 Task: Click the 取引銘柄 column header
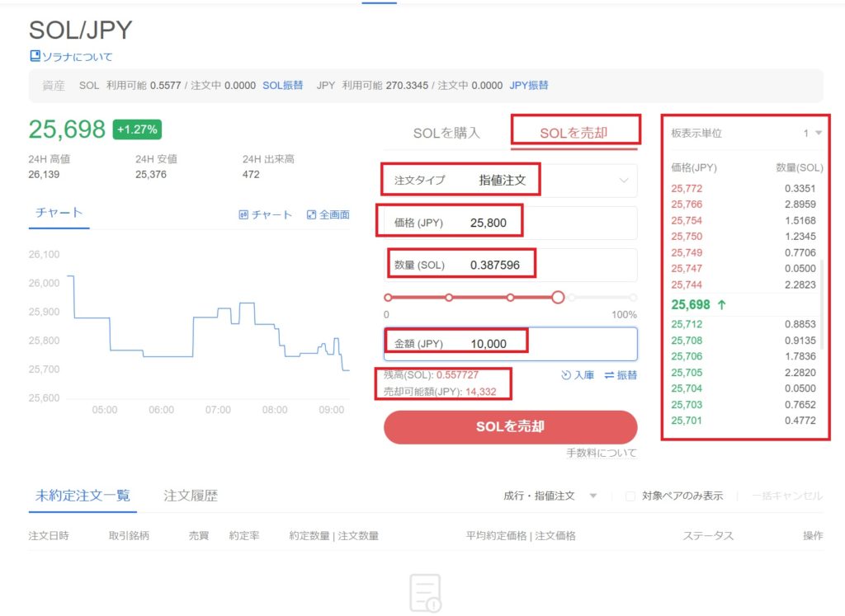pyautogui.click(x=129, y=536)
